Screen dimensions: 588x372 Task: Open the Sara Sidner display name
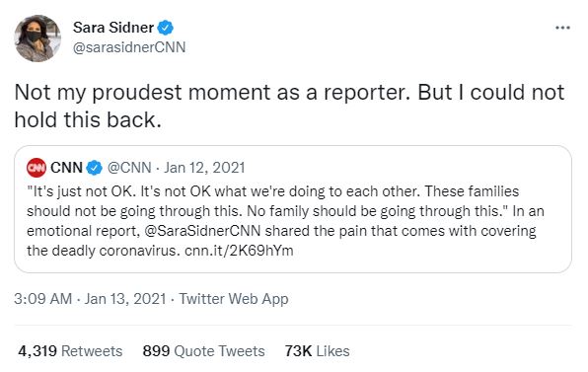tap(113, 28)
